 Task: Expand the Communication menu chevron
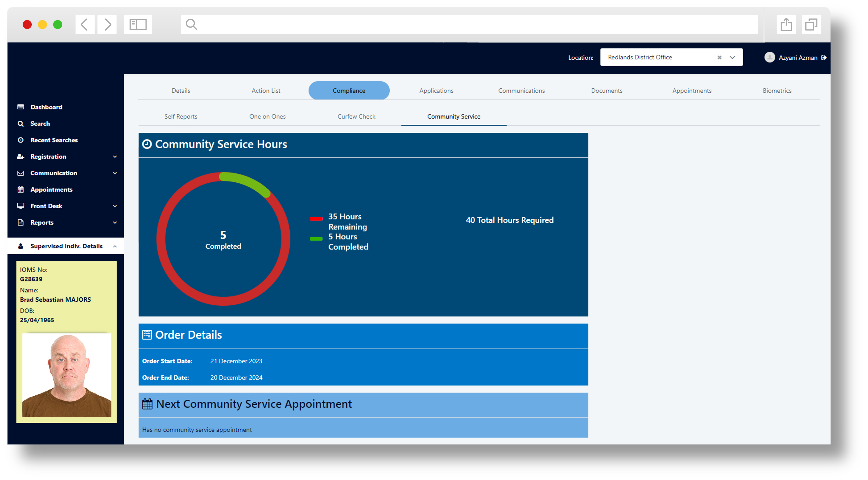[115, 173]
